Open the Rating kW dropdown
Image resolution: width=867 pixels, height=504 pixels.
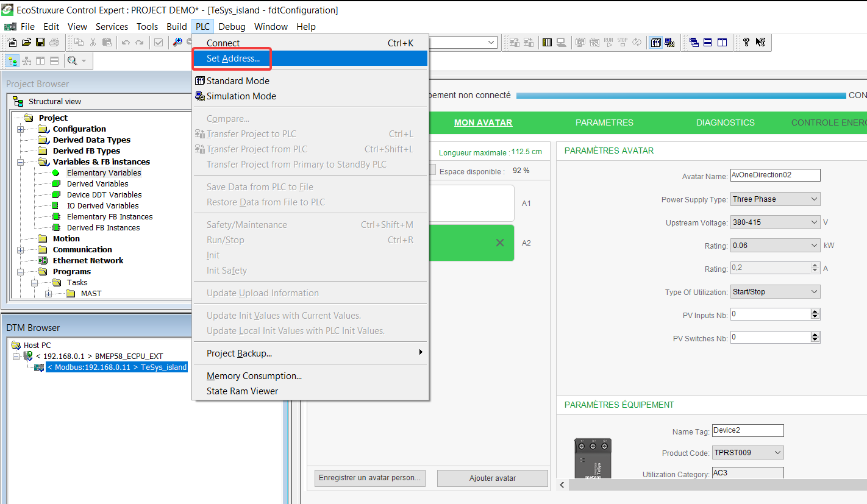pos(815,246)
